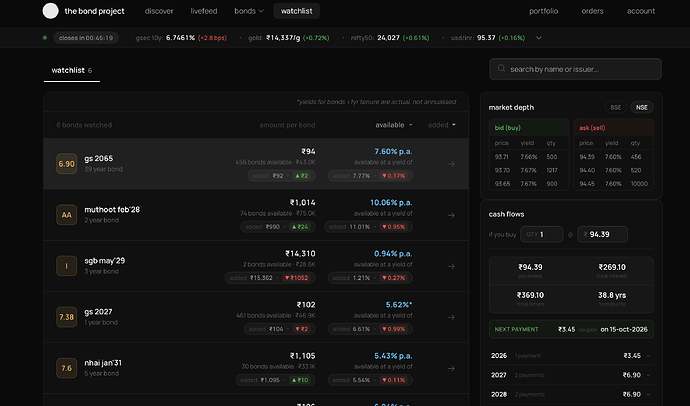
Task: Click the 6.90 coupon badge for gs 2065
Action: click(x=66, y=164)
